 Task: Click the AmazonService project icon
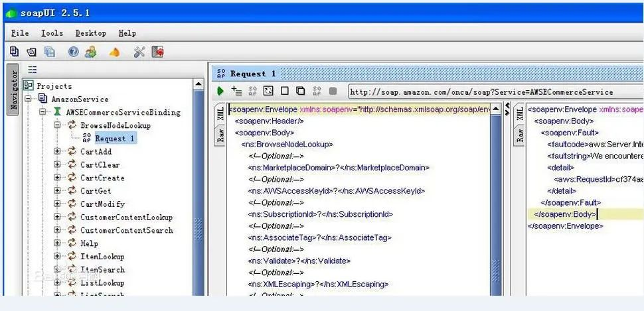(42, 98)
